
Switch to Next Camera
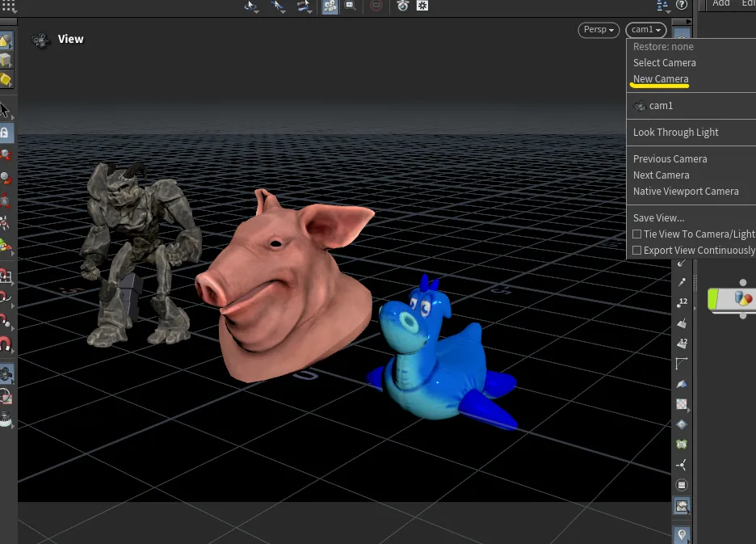661,175
